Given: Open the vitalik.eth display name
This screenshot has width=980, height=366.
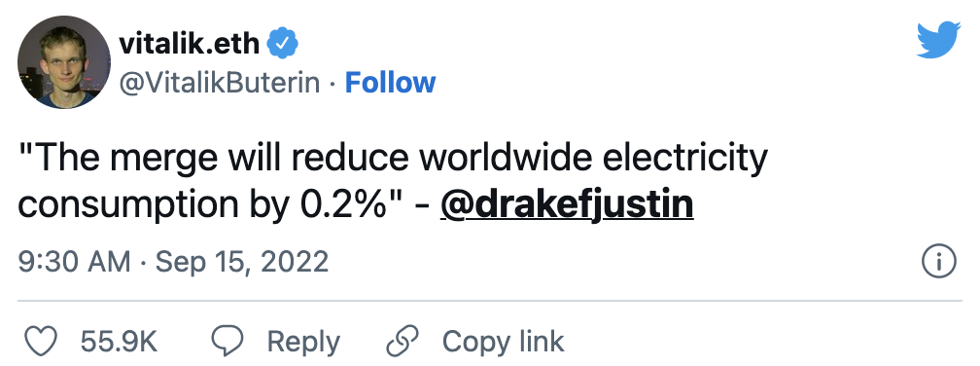Looking at the screenshot, I should click(190, 43).
